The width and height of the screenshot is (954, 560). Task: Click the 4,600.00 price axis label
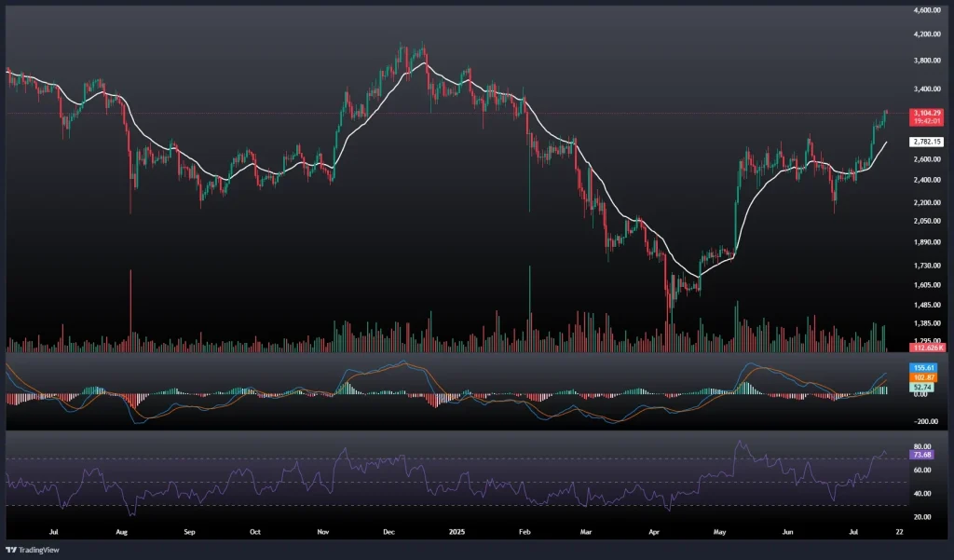pos(927,10)
